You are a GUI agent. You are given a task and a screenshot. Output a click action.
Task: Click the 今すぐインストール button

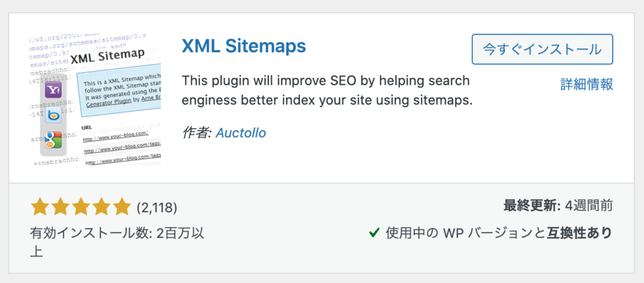tap(542, 49)
